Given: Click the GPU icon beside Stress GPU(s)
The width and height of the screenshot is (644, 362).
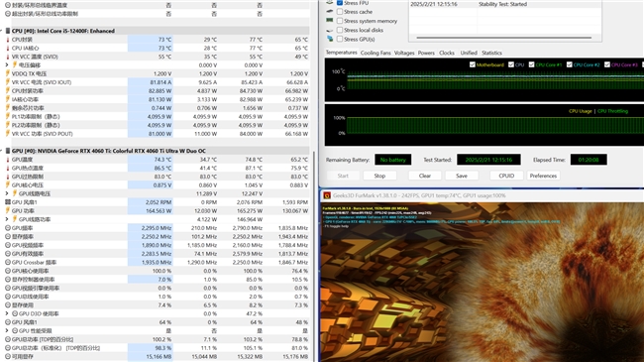Looking at the screenshot, I should click(x=330, y=39).
